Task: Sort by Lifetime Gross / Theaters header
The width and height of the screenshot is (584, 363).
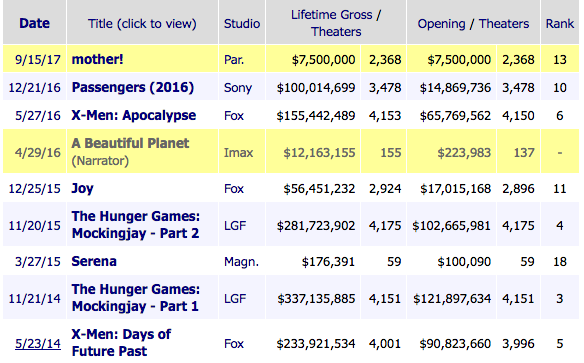Action: coord(336,23)
